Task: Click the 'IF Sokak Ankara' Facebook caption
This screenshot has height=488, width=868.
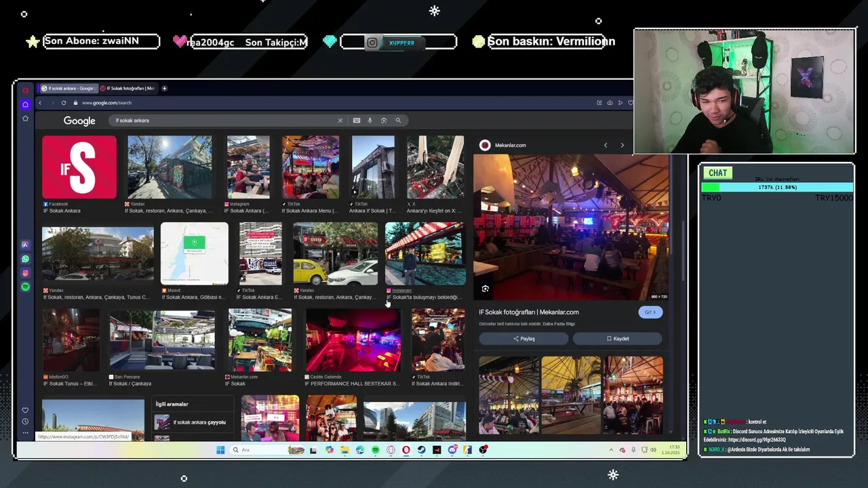Action: pos(62,211)
